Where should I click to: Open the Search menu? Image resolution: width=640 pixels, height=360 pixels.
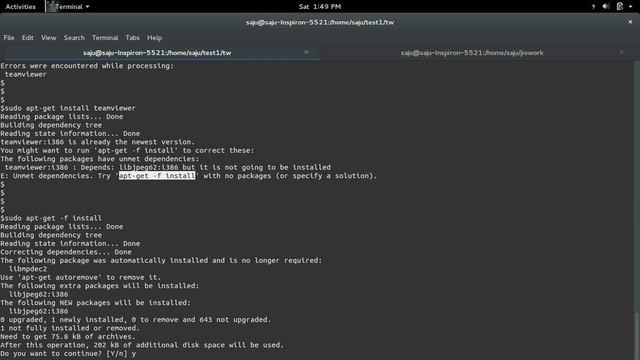(74, 38)
